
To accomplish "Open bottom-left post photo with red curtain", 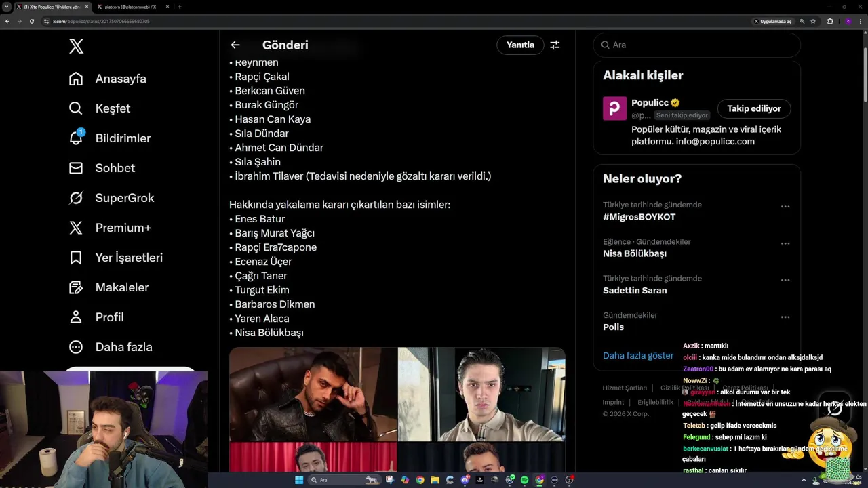I will (313, 457).
